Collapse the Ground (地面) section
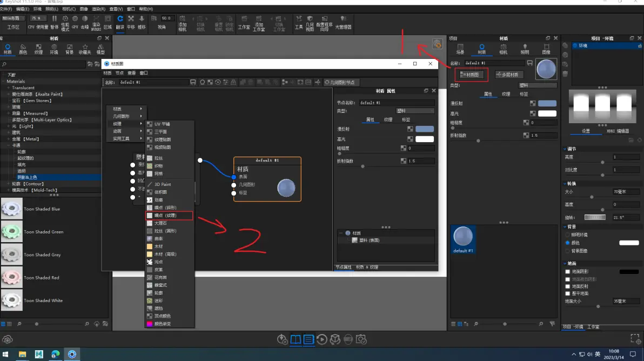Viewport: 644px width, 361px height. 565,264
